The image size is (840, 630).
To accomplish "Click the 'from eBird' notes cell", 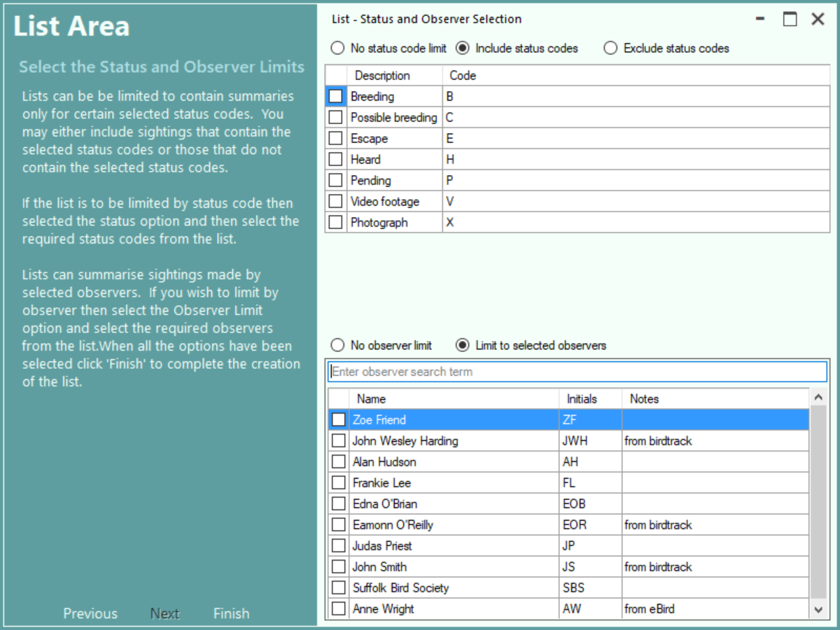I will click(715, 609).
